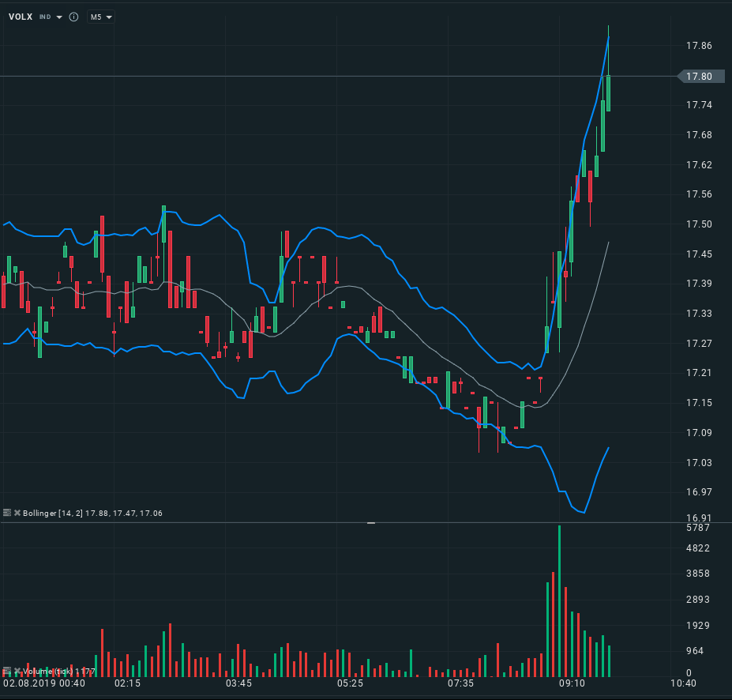
Task: Click the 03:45 time axis label
Action: 238,683
